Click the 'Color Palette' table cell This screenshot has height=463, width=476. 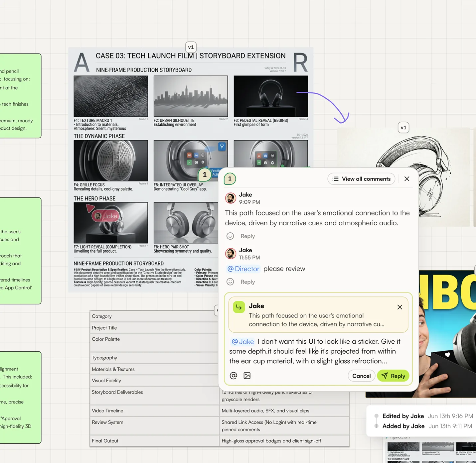coord(154,343)
